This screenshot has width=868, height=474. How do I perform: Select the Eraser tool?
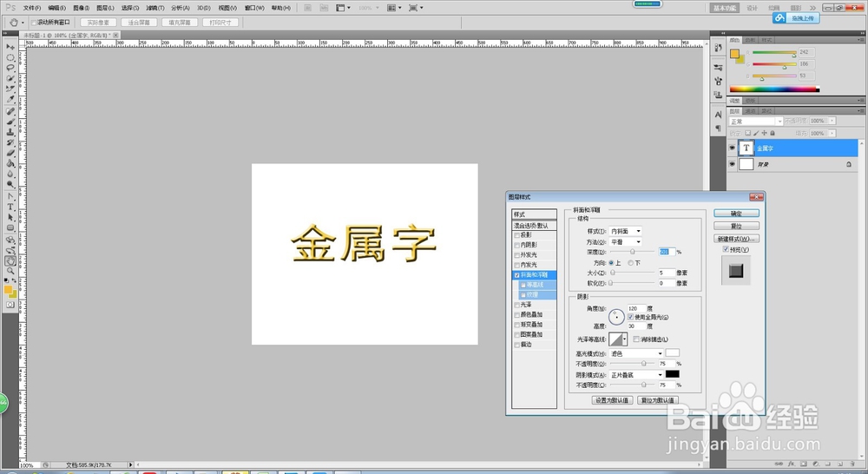[10, 153]
